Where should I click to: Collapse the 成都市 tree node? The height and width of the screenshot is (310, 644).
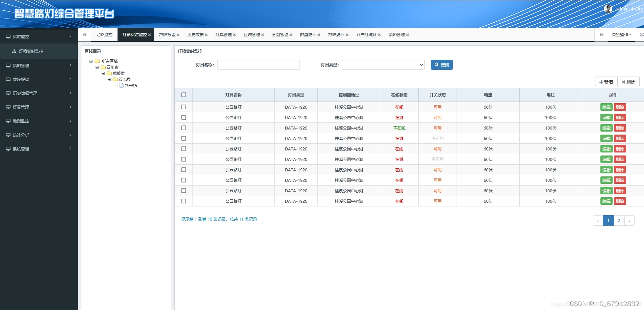103,73
